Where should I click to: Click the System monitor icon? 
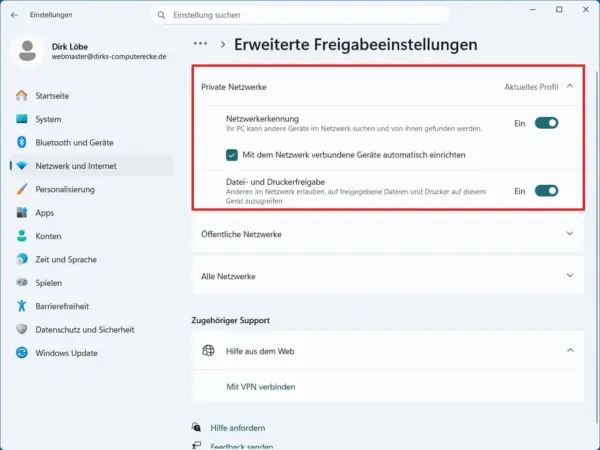point(22,119)
